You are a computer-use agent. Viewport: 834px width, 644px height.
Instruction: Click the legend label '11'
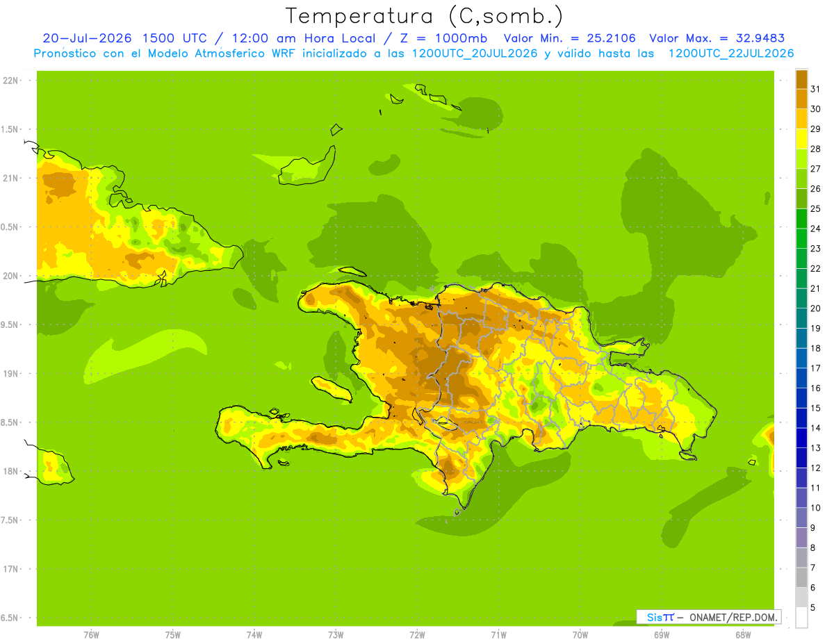coord(815,488)
